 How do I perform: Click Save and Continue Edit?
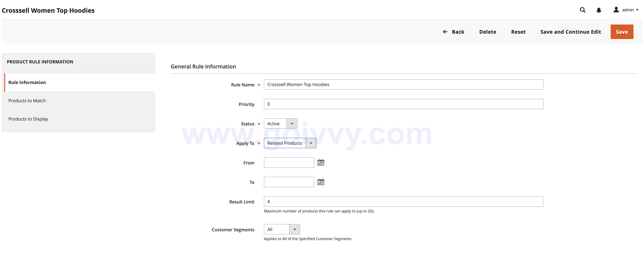click(x=571, y=32)
